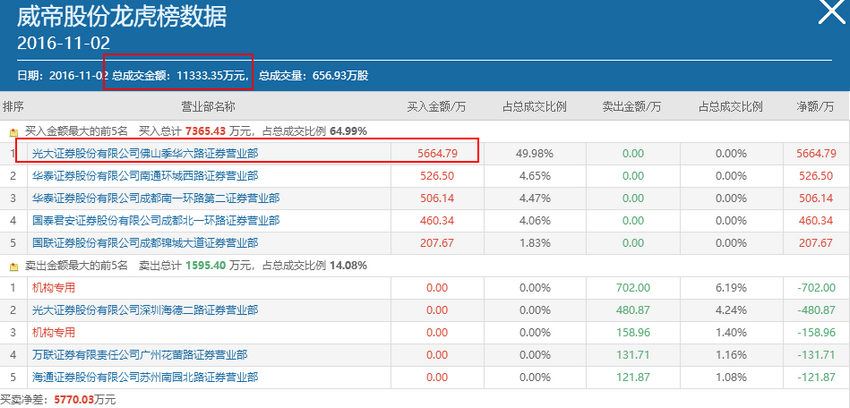Click net amount cell -702.00

click(816, 288)
